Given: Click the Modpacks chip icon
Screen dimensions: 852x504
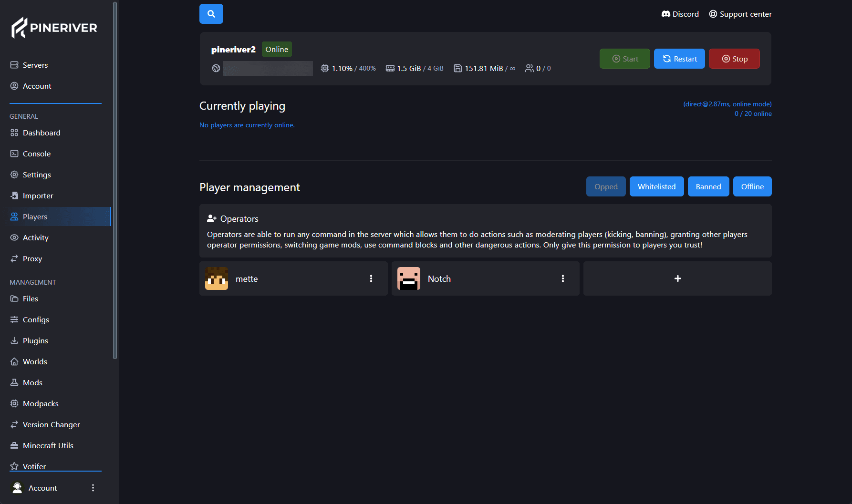Looking at the screenshot, I should click(14, 403).
